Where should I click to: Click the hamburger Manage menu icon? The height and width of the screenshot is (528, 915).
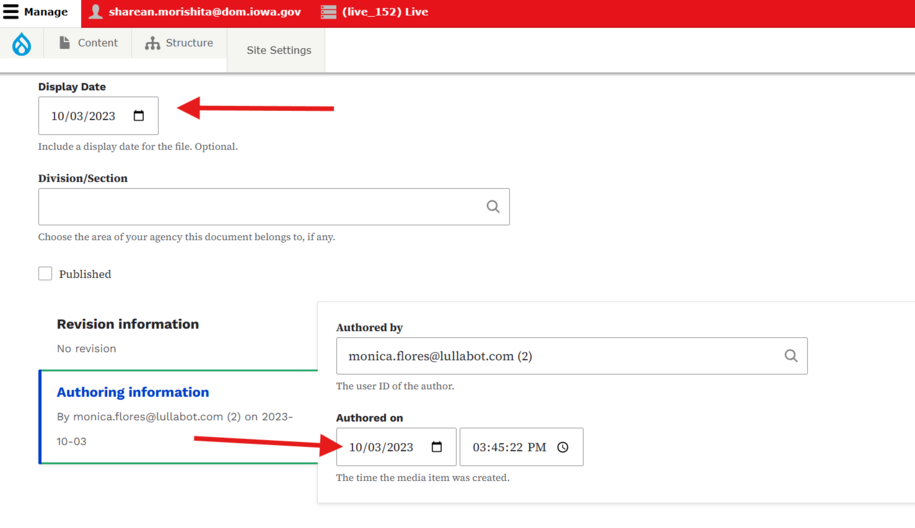click(11, 12)
